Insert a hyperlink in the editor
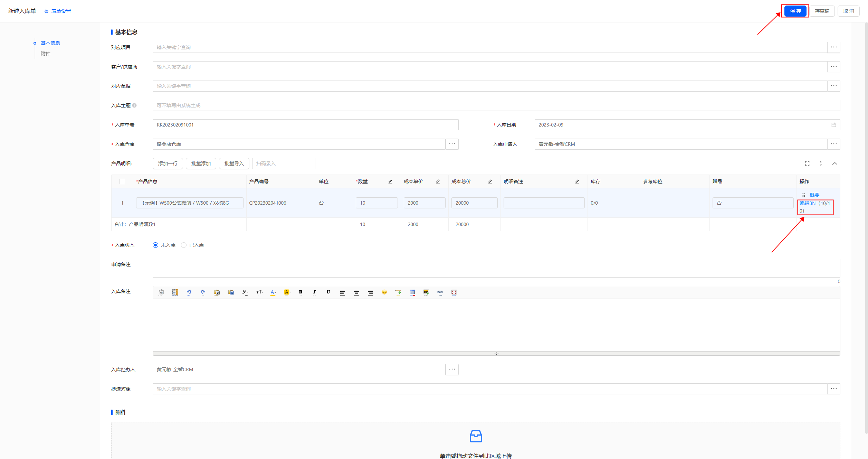Viewport: 868px width, 459px height. coord(440,292)
